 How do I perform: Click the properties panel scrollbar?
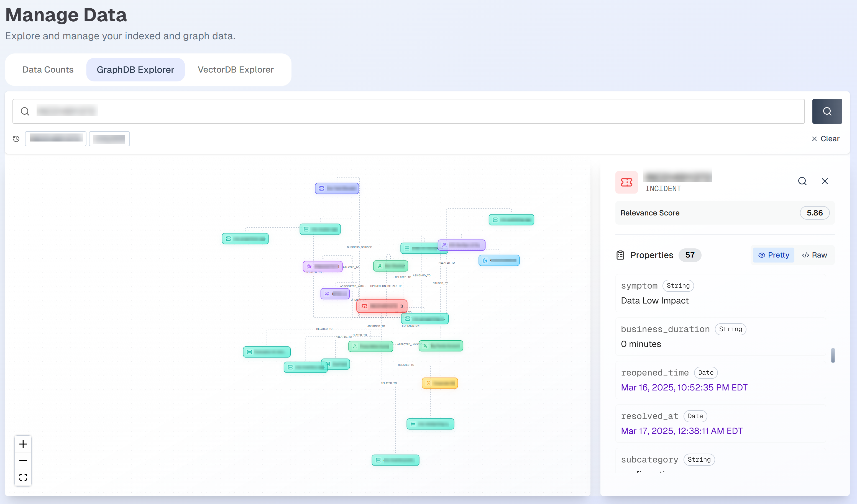coord(833,356)
